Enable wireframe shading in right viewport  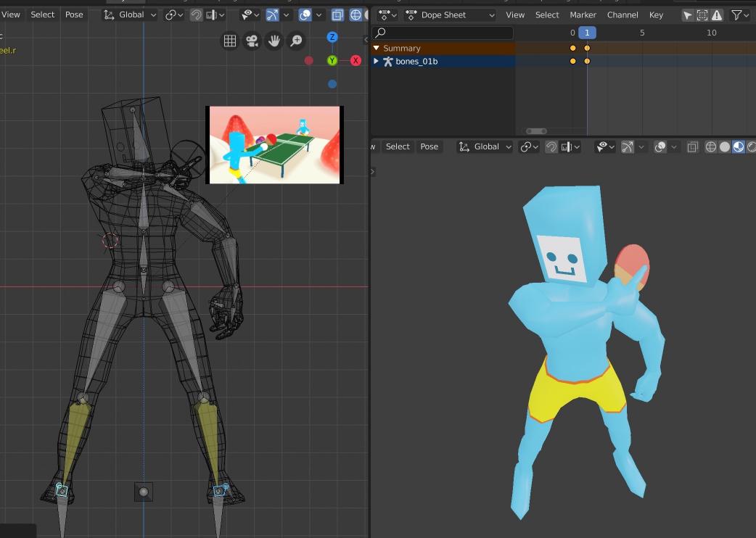(710, 146)
